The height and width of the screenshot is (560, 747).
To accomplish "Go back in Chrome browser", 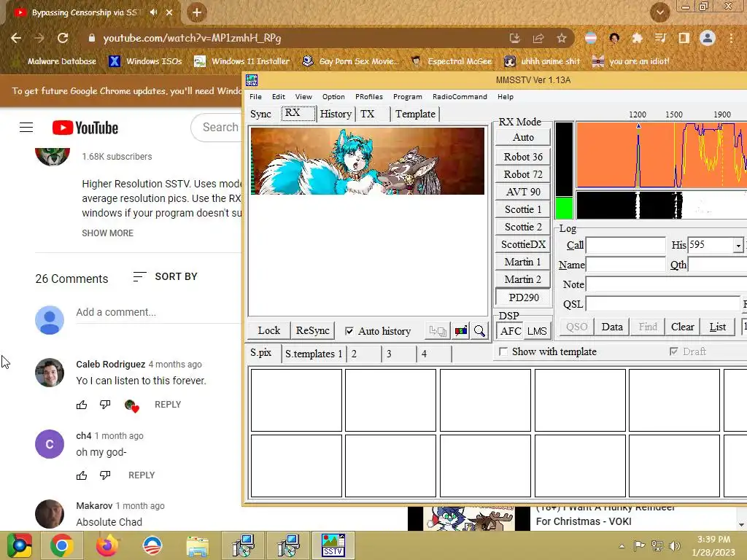I will (16, 38).
